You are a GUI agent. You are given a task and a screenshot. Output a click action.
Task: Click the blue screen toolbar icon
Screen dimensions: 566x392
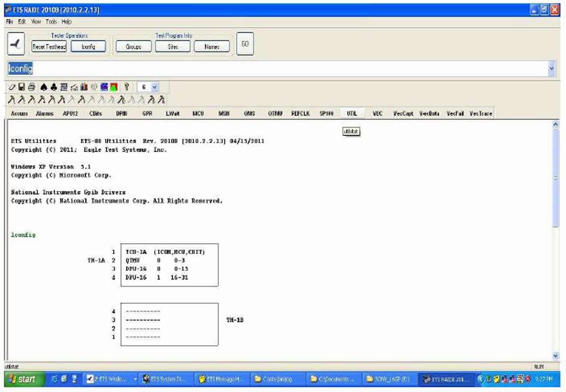coord(104,87)
